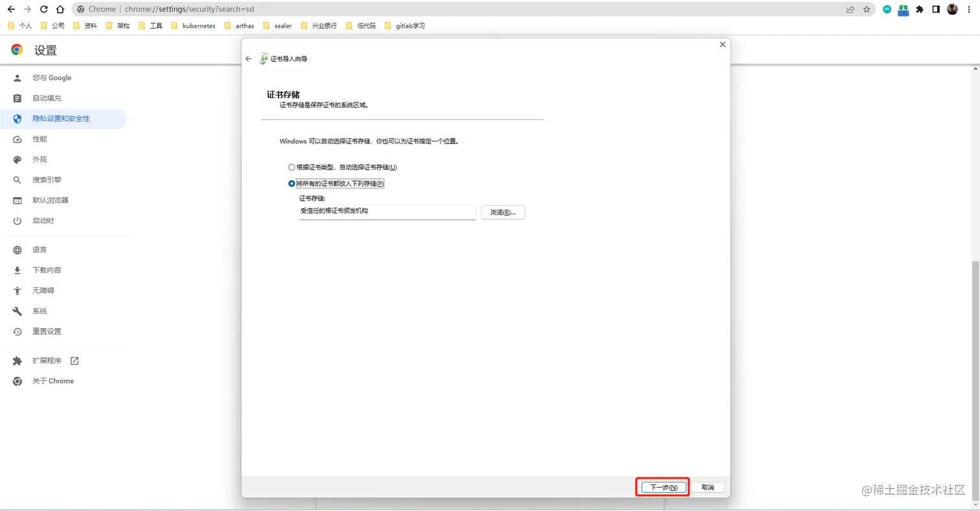The height and width of the screenshot is (511, 980).
Task: Open the 兴业银行 bookmark folder
Action: point(319,26)
